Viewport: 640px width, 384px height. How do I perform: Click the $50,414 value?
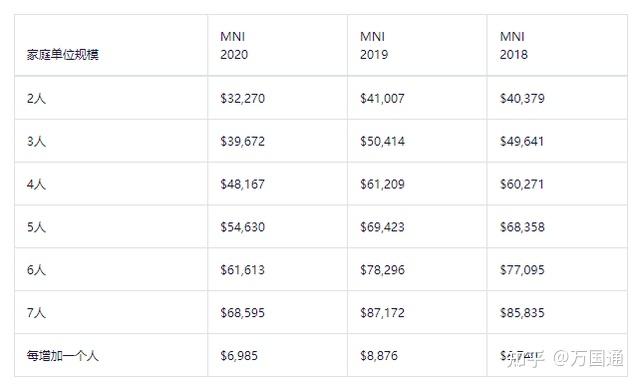pos(382,141)
